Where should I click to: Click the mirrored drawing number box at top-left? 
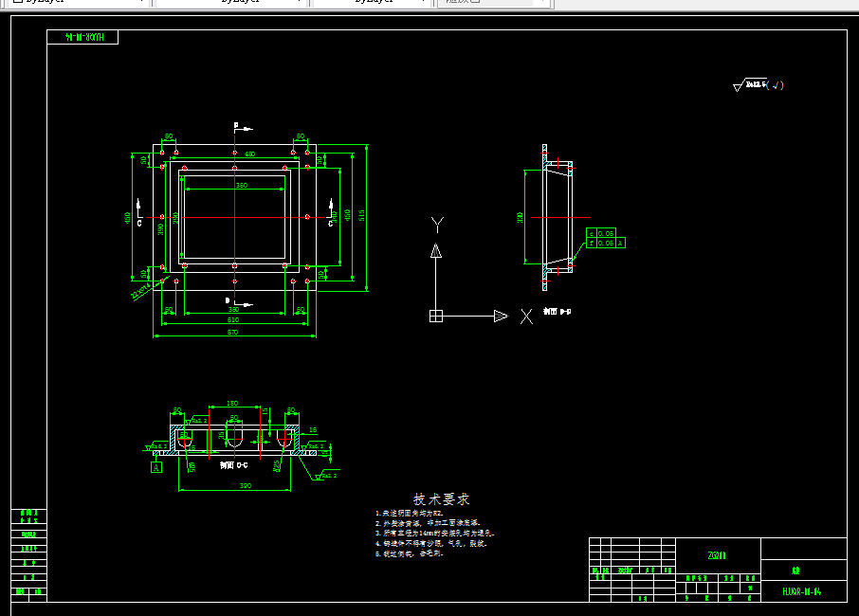coord(82,37)
